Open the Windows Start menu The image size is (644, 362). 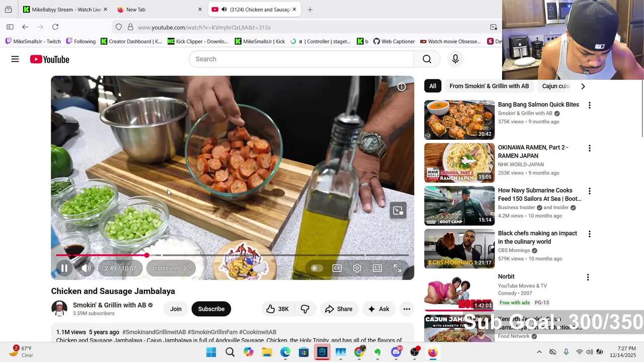click(211, 352)
